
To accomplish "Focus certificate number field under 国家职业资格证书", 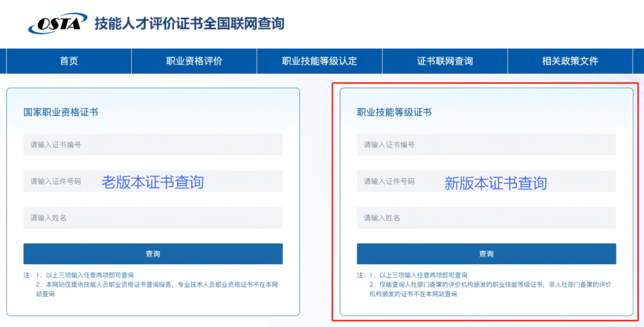I will pyautogui.click(x=153, y=145).
